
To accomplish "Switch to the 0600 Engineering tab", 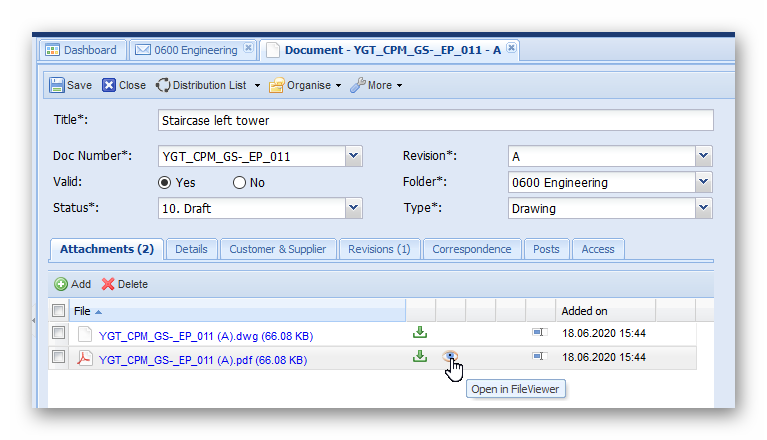I will click(x=195, y=50).
